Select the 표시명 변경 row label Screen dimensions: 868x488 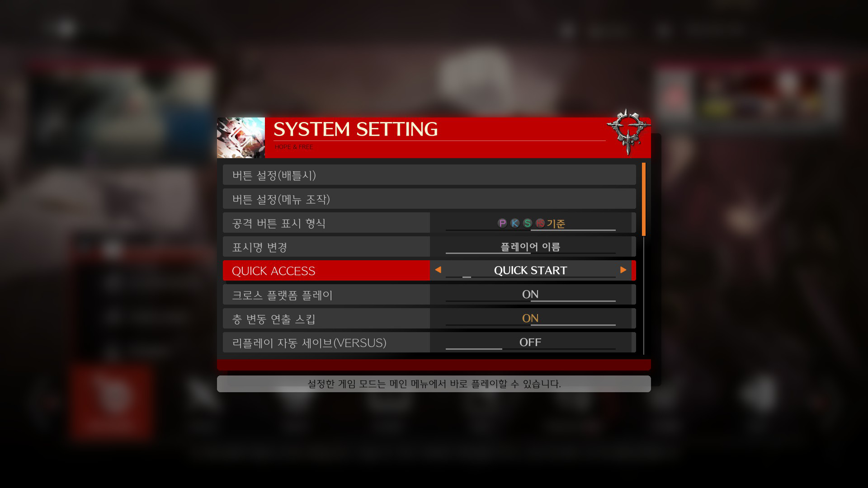click(260, 247)
